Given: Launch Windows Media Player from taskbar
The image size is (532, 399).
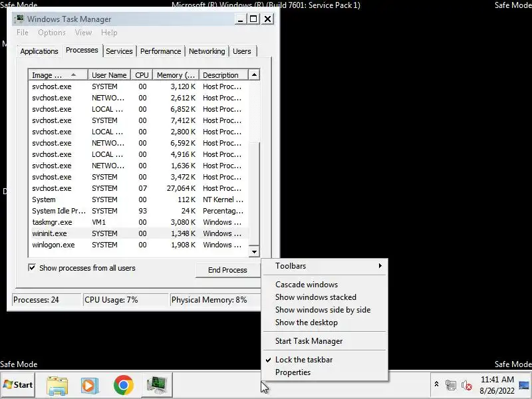Looking at the screenshot, I should pos(90,386).
